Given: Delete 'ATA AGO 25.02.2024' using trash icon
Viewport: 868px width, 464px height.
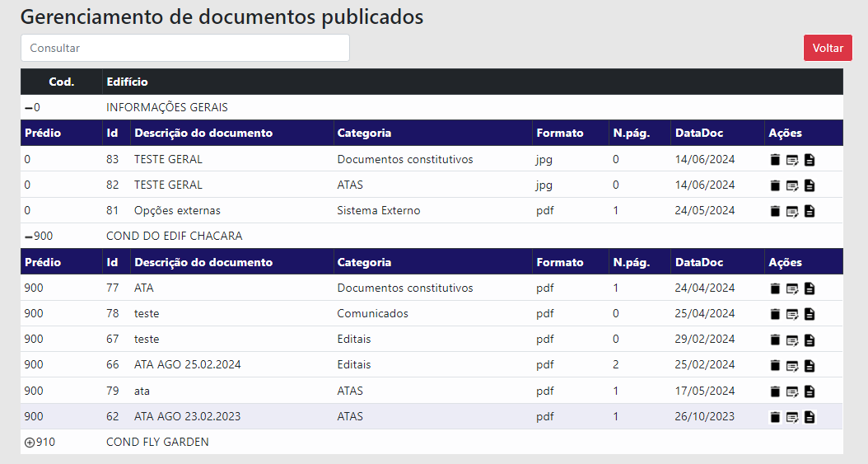Looking at the screenshot, I should click(x=774, y=365).
